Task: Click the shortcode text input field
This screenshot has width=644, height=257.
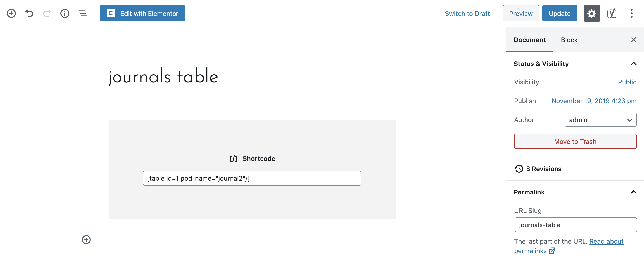Action: pos(252,178)
